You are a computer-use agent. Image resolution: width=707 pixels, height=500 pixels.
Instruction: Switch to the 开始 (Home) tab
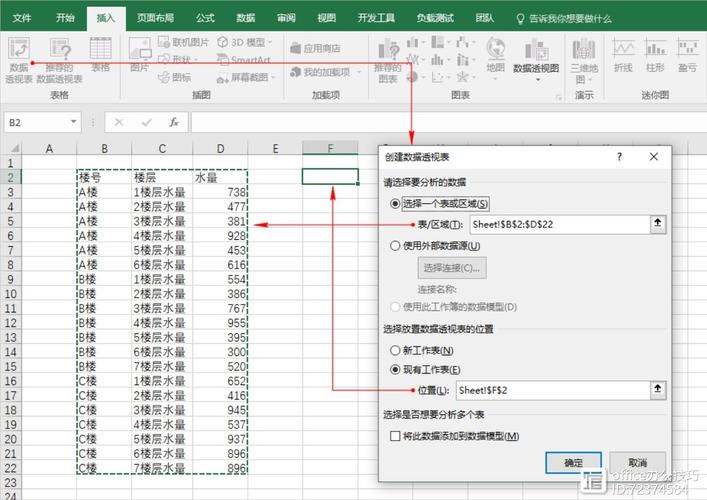pyautogui.click(x=65, y=18)
